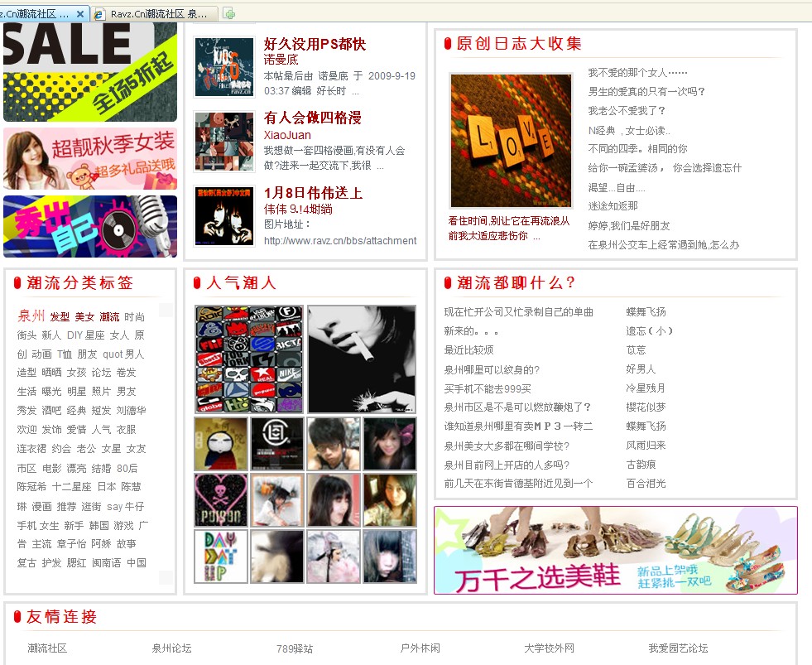Viewport: 812px width, 665px height.
Task: Open the 秀出自己 banner
Action: click(x=90, y=227)
